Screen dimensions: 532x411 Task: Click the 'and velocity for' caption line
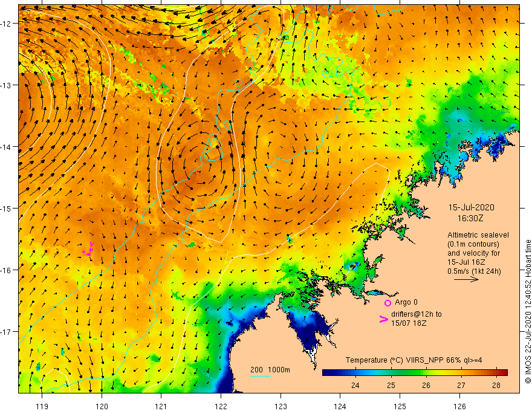click(x=473, y=253)
